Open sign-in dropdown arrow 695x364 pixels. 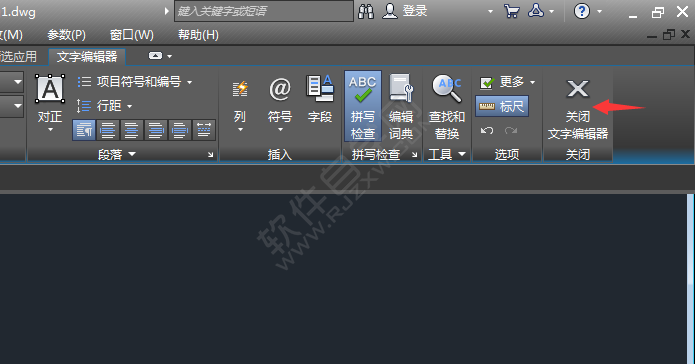pyautogui.click(x=490, y=12)
